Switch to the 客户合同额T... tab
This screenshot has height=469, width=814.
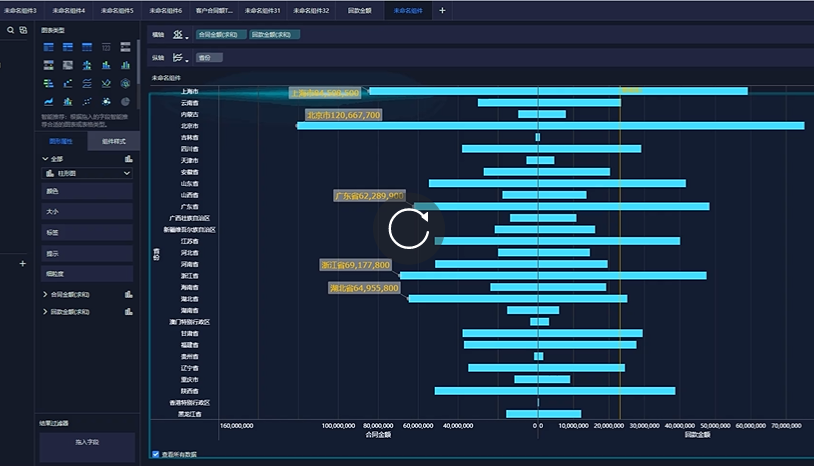[x=214, y=10]
